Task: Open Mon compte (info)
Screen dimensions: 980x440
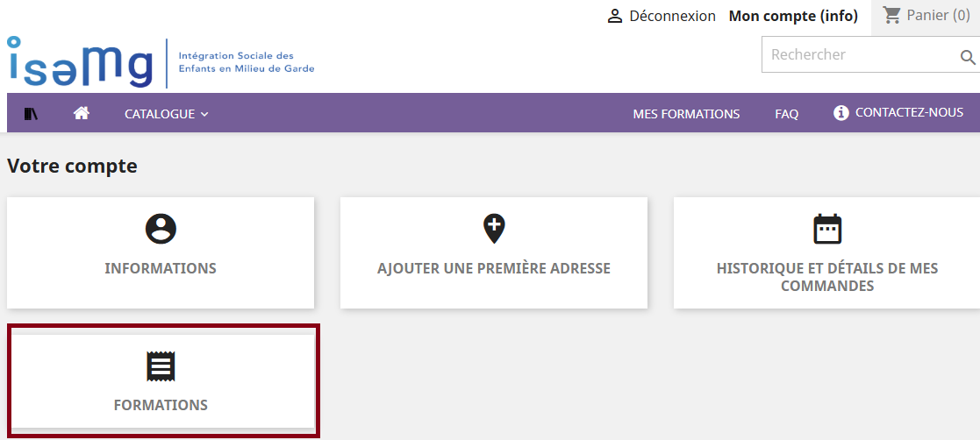Action: click(x=793, y=17)
